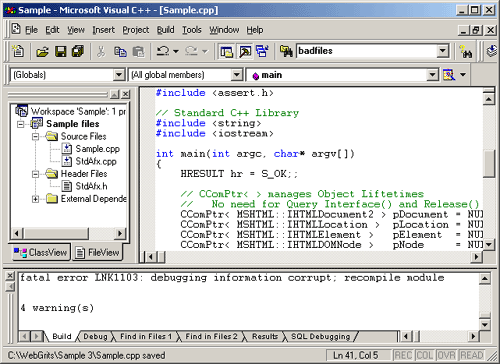Open the Find in Files 1 tab

tap(146, 336)
